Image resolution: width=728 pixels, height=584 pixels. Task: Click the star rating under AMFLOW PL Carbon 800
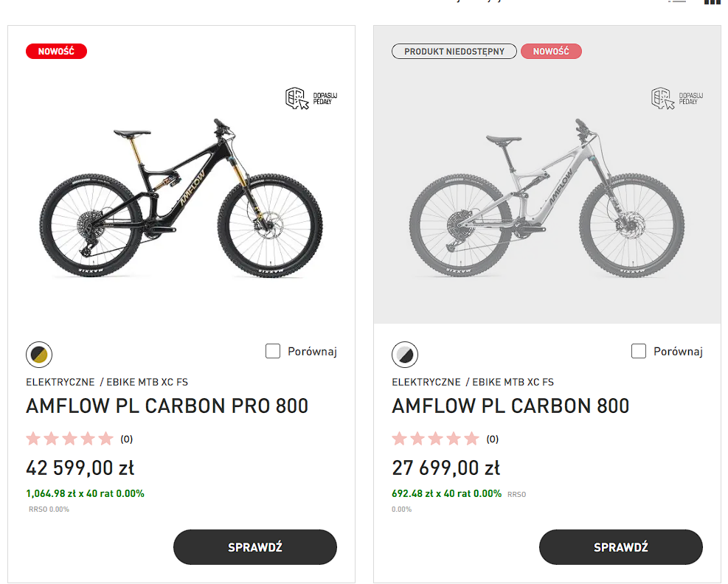pyautogui.click(x=436, y=439)
